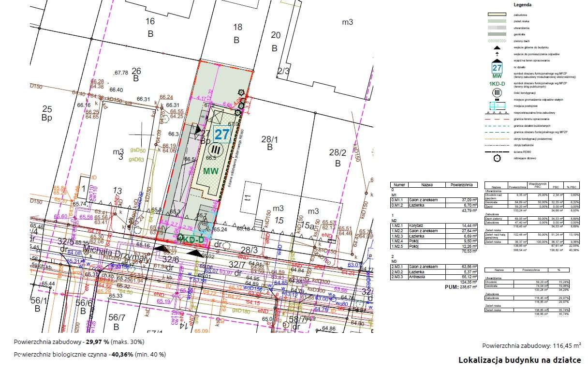This screenshot has height=374, width=588.
Task: Select parcel label 28/2 B
Action: click(338, 158)
